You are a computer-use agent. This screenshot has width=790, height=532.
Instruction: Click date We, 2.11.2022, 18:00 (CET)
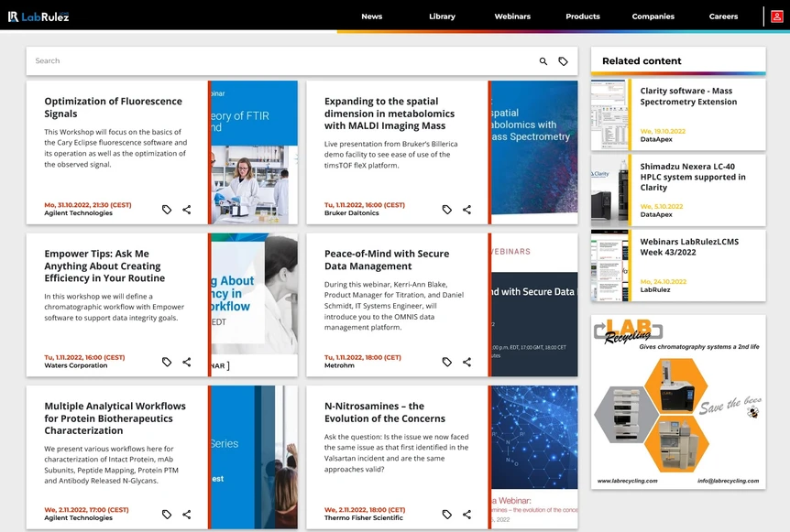(x=365, y=510)
